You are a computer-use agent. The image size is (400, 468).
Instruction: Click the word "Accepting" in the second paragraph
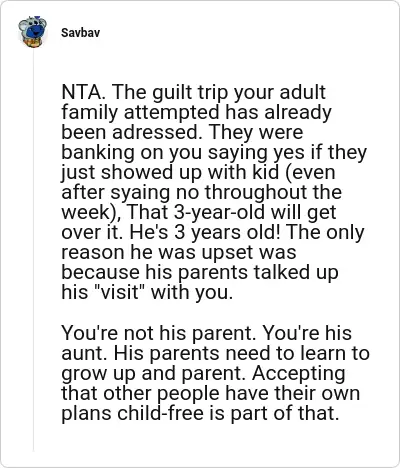[298, 374]
